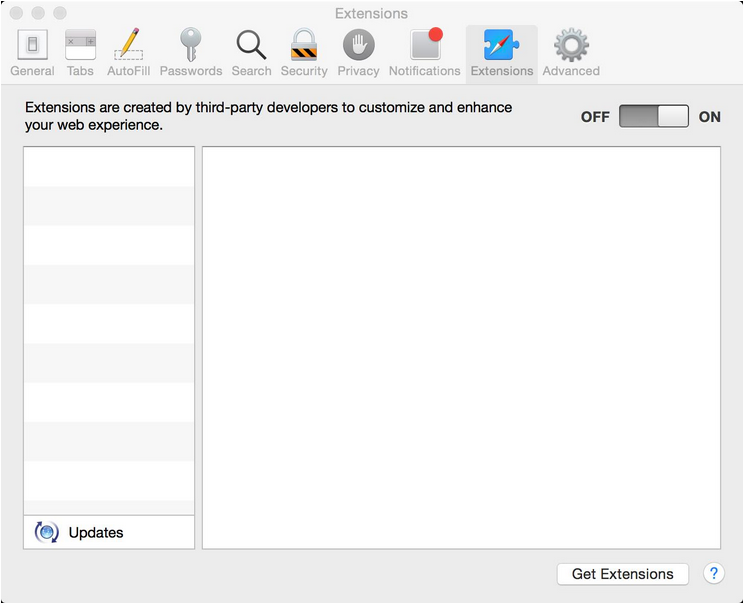The image size is (743, 603).
Task: Select Updates in the extensions sidebar
Action: [x=96, y=533]
